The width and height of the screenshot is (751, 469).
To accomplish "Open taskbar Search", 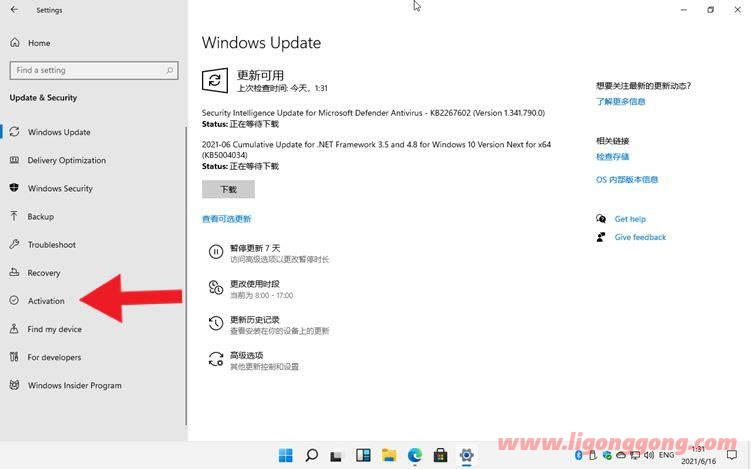I will (x=312, y=455).
